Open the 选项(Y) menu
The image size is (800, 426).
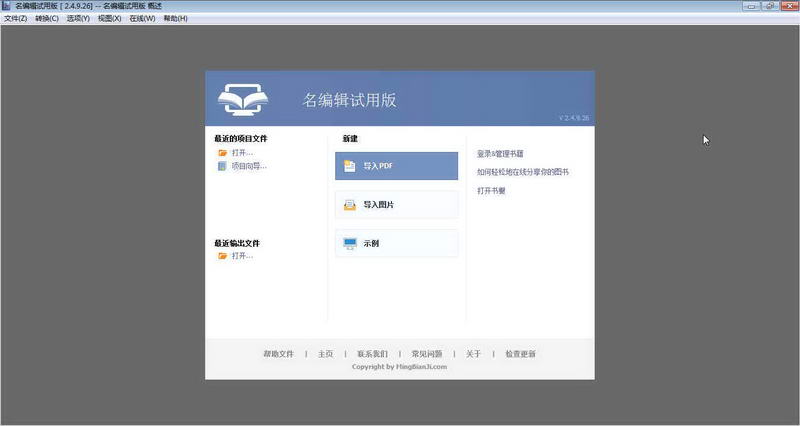[x=78, y=18]
